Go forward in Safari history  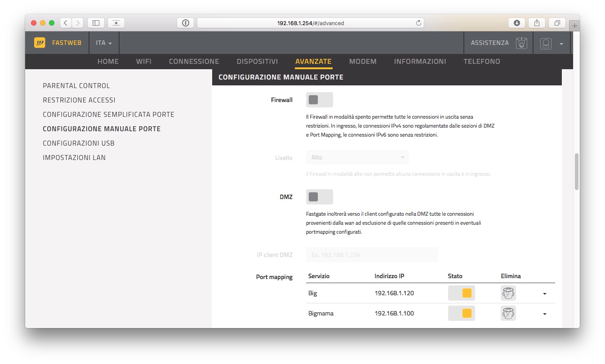pyautogui.click(x=78, y=23)
